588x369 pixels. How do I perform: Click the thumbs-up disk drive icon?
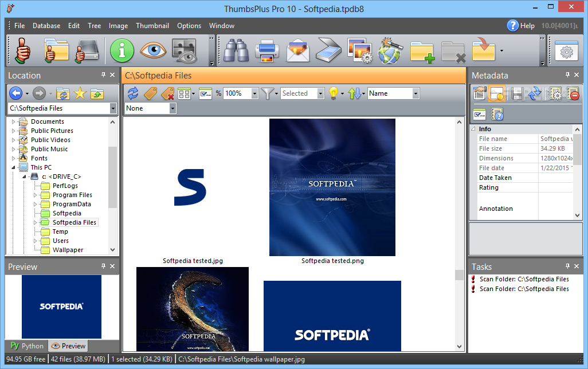[87, 50]
